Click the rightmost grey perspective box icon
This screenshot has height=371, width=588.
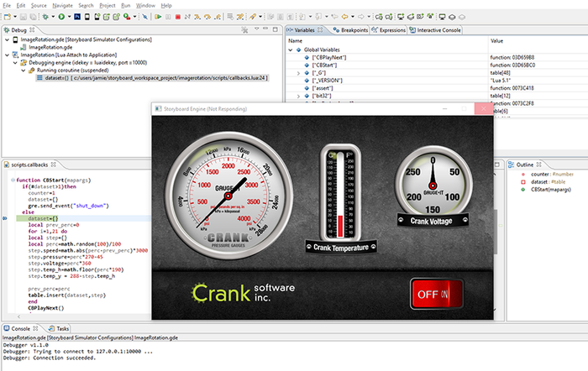[x=462, y=18]
